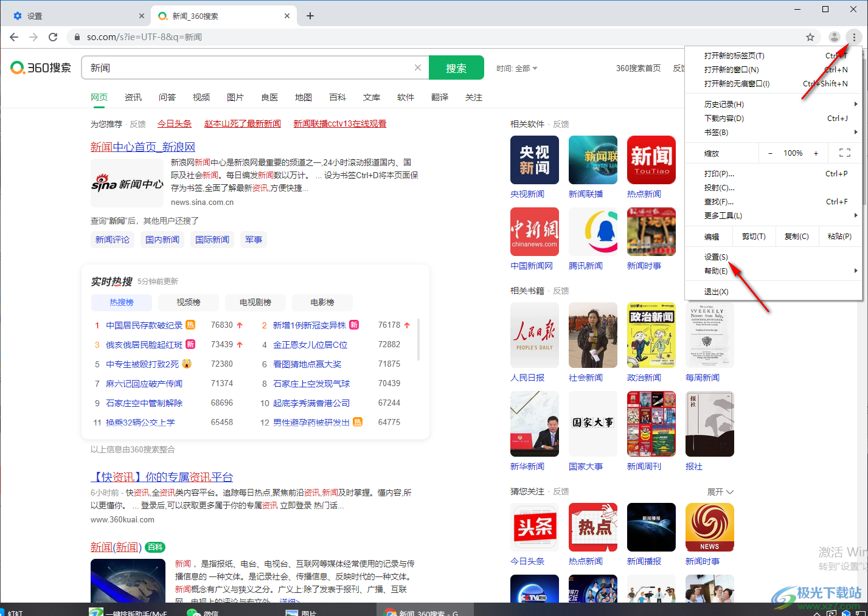Click the 政治新闻 book cover
The image size is (868, 616).
(x=651, y=335)
